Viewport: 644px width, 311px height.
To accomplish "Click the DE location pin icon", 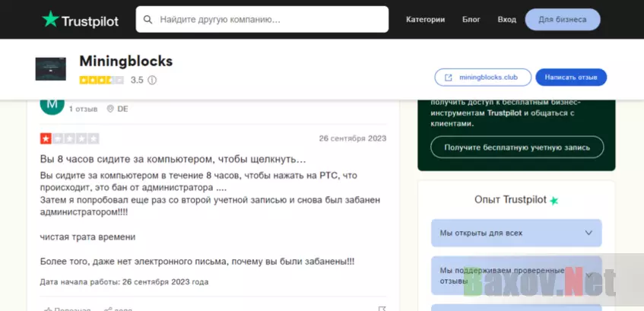I will 110,109.
